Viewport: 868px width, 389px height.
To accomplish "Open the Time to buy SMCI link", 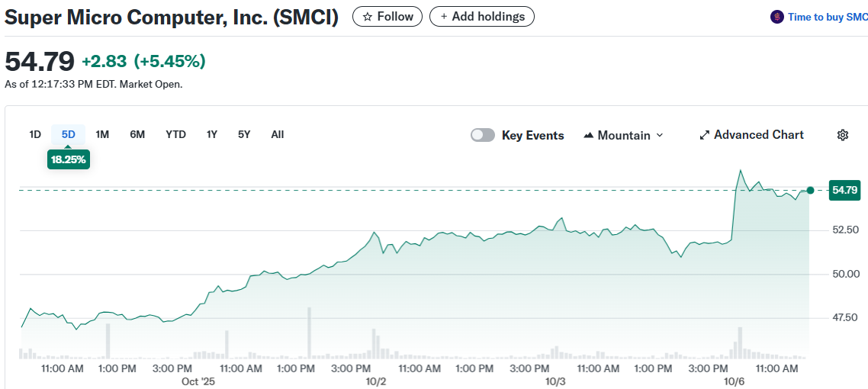I will (x=827, y=17).
